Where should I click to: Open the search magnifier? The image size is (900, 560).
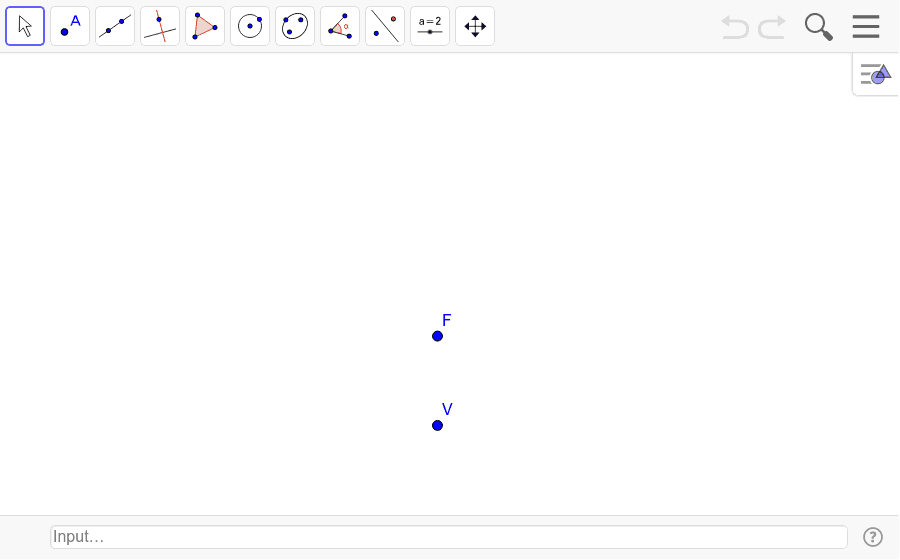click(818, 27)
